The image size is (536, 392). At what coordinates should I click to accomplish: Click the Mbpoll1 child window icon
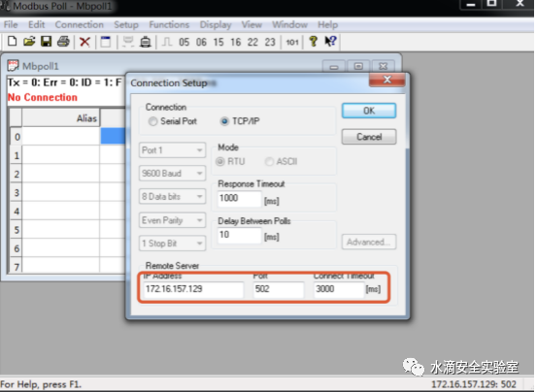(13, 66)
